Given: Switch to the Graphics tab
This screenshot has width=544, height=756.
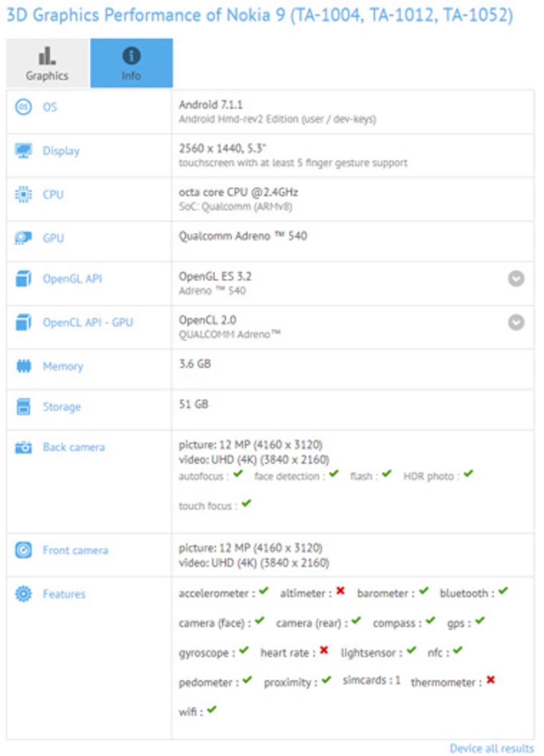Looking at the screenshot, I should coord(47,63).
